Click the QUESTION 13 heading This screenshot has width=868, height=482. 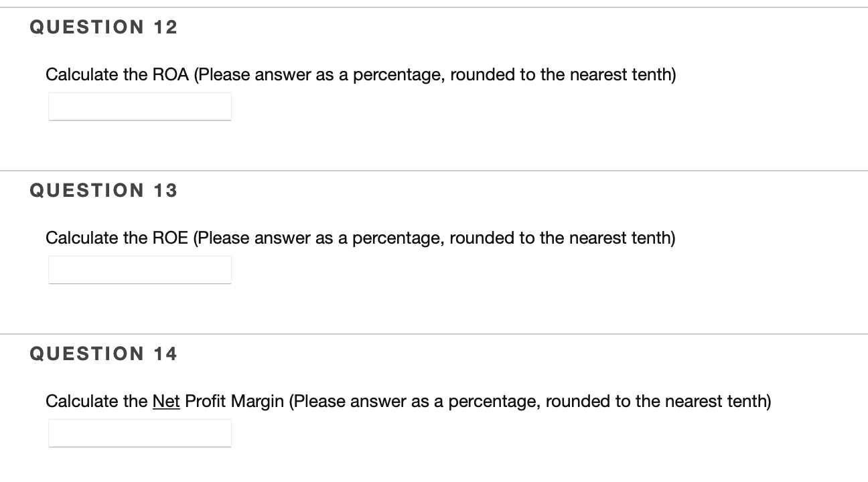(104, 190)
